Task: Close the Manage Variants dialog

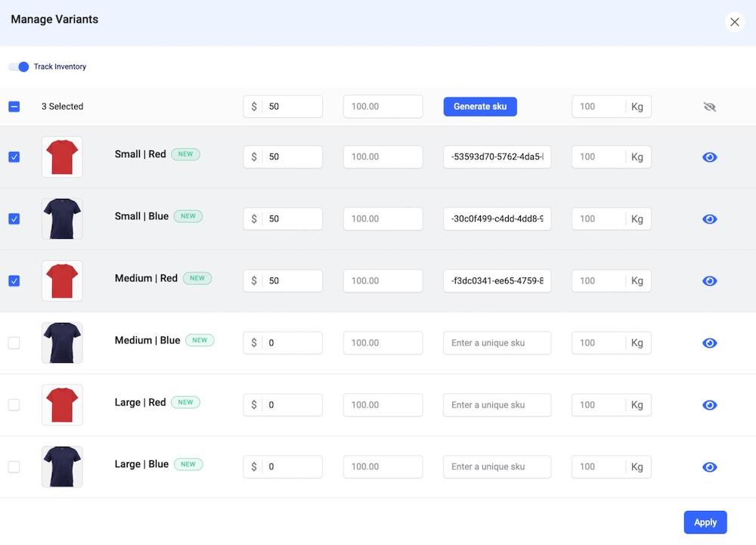Action: 734,22
